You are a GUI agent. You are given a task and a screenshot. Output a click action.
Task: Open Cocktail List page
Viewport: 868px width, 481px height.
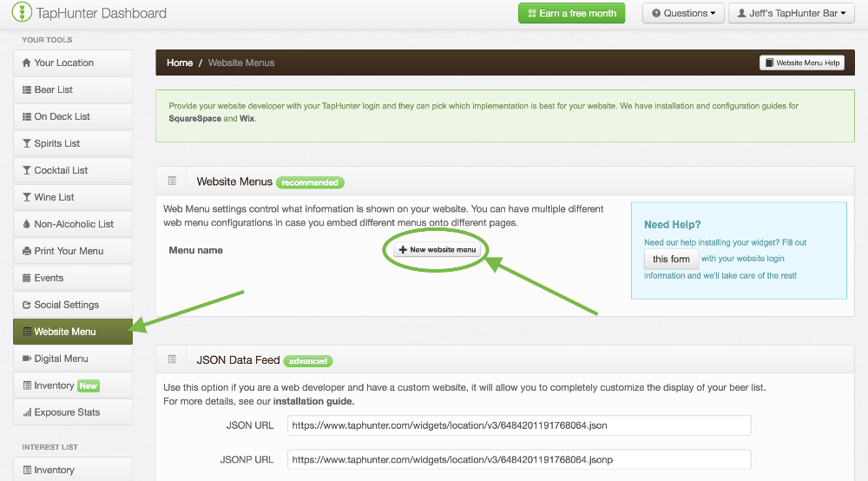click(x=73, y=170)
